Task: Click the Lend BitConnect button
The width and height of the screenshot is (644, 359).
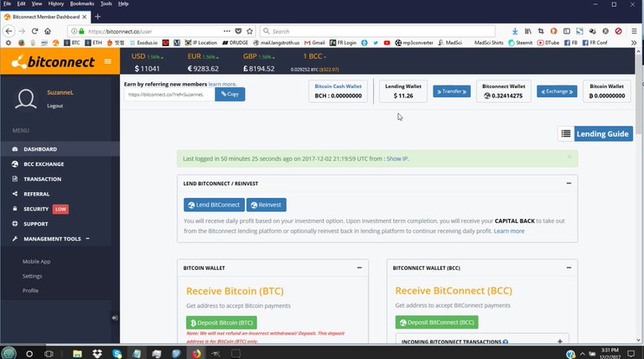Action: pyautogui.click(x=214, y=205)
